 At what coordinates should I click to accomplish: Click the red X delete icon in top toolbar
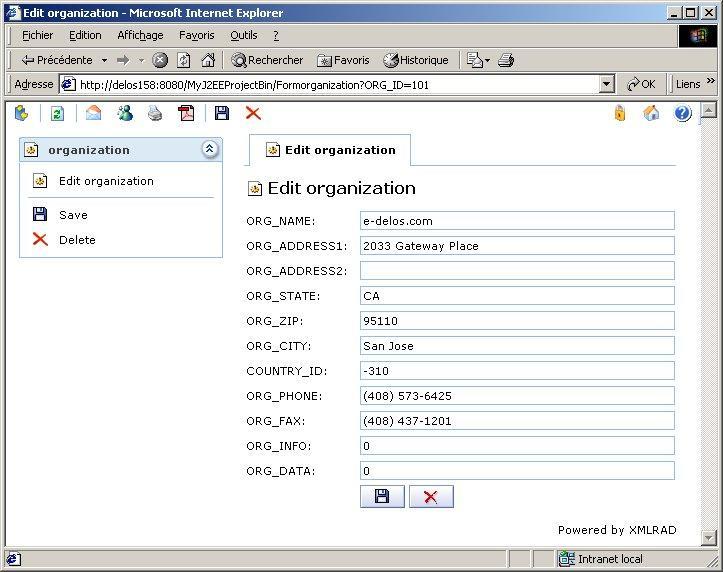253,113
